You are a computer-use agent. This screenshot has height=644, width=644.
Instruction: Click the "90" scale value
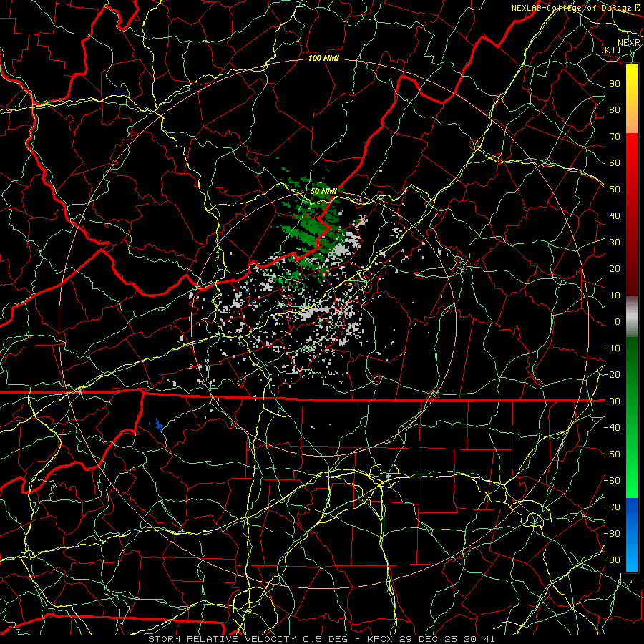615,84
